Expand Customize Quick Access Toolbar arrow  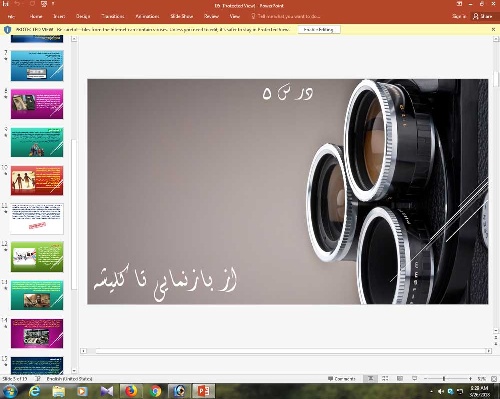tap(53, 4)
